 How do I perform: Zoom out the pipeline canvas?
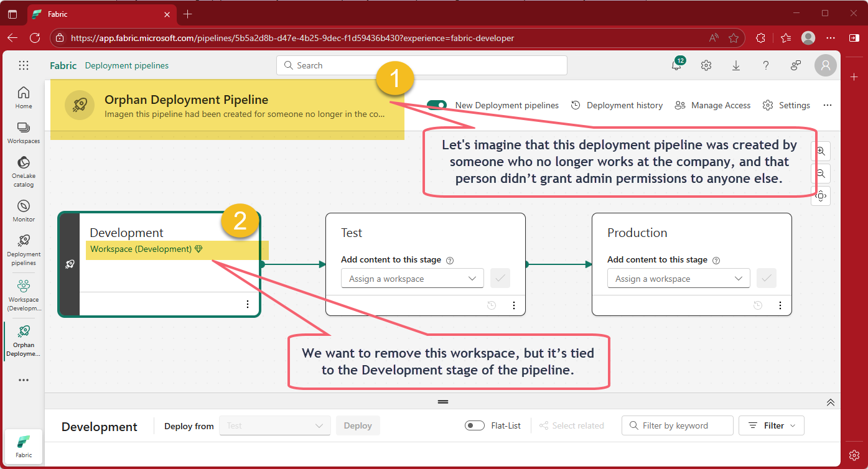[x=821, y=173]
